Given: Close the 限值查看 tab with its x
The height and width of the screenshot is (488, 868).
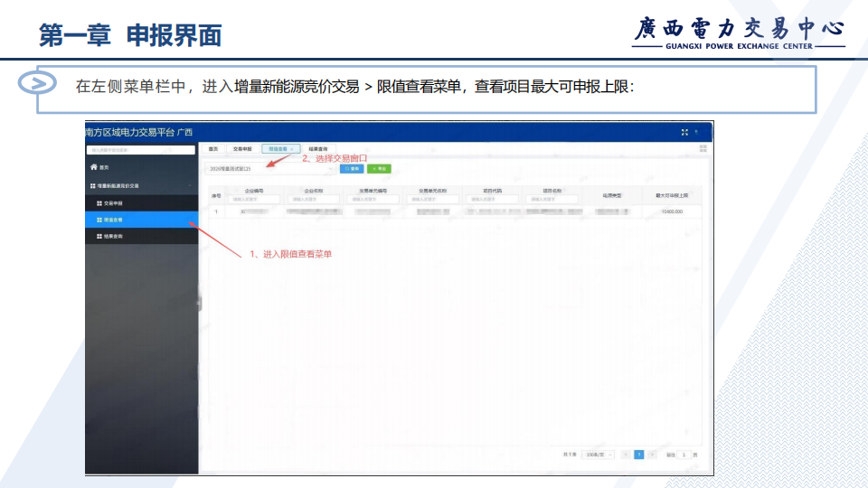Looking at the screenshot, I should point(292,149).
